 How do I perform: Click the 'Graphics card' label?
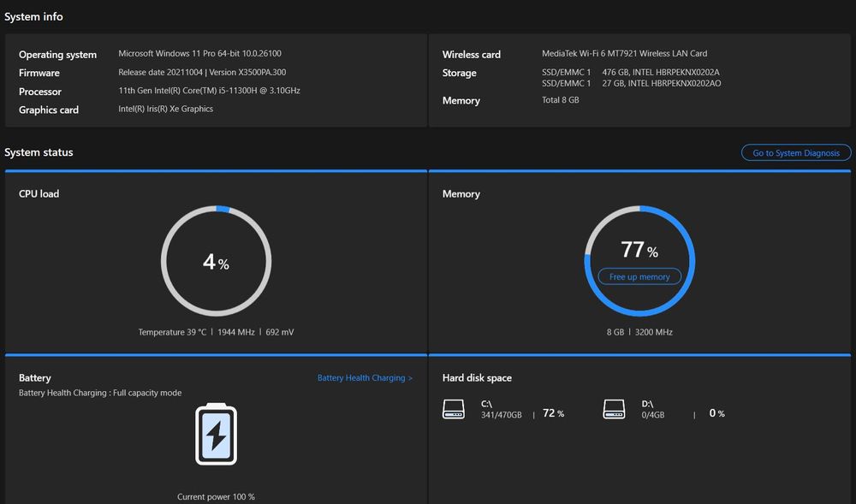pos(49,110)
